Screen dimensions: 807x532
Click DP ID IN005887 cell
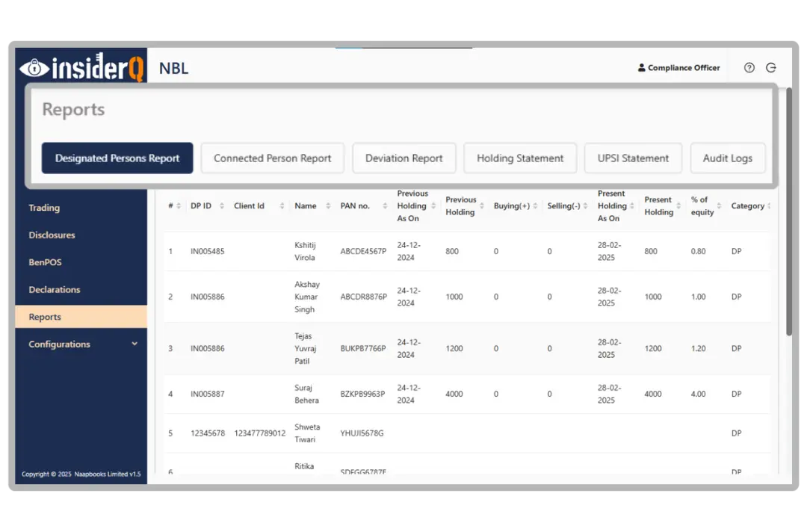(x=208, y=394)
